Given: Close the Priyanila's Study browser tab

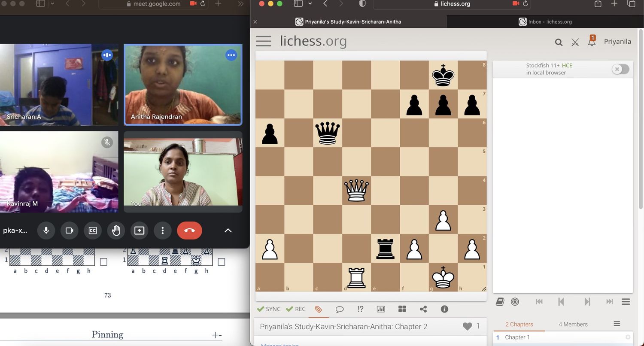Looking at the screenshot, I should click(255, 21).
